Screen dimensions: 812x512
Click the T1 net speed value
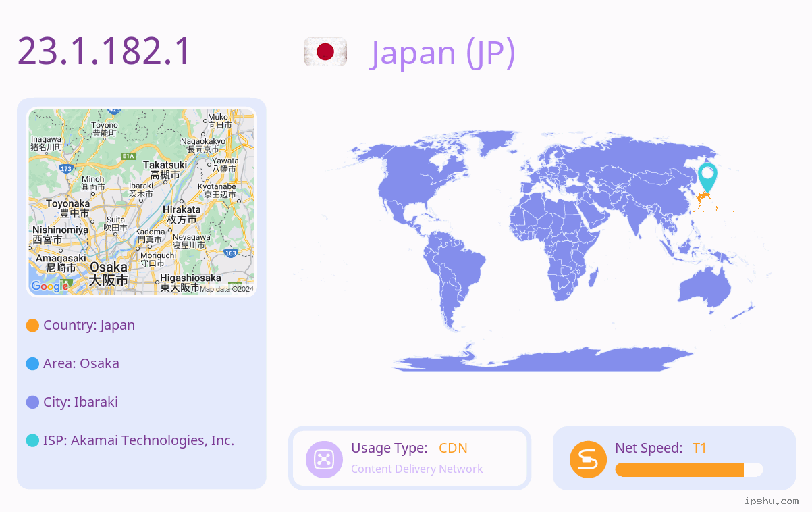coord(699,448)
